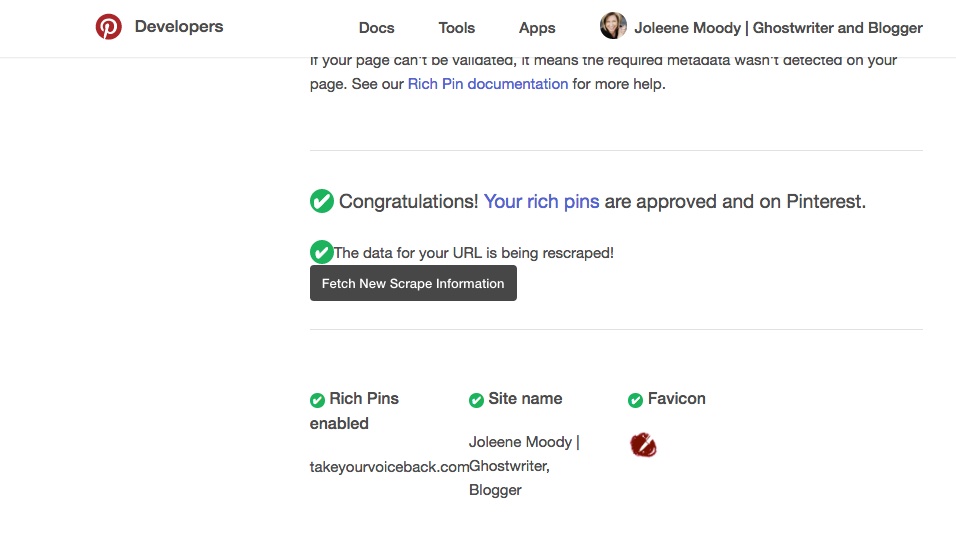The image size is (956, 538).
Task: Click the checkmark next to Favicon
Action: (x=635, y=400)
